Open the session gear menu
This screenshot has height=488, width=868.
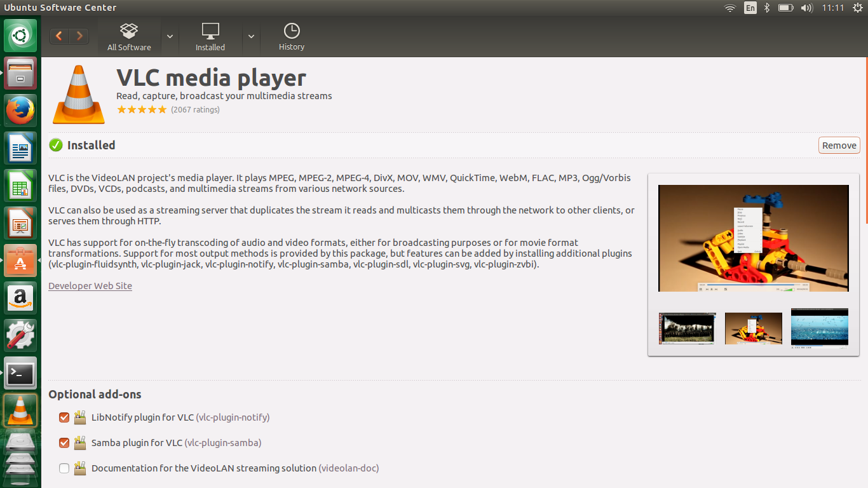858,8
